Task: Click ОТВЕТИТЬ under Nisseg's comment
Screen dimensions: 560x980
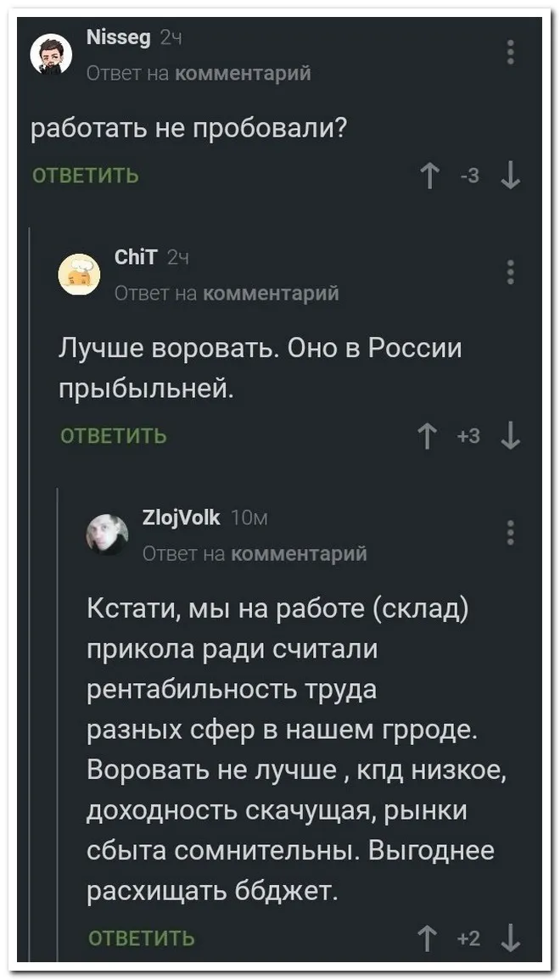Action: [x=85, y=176]
